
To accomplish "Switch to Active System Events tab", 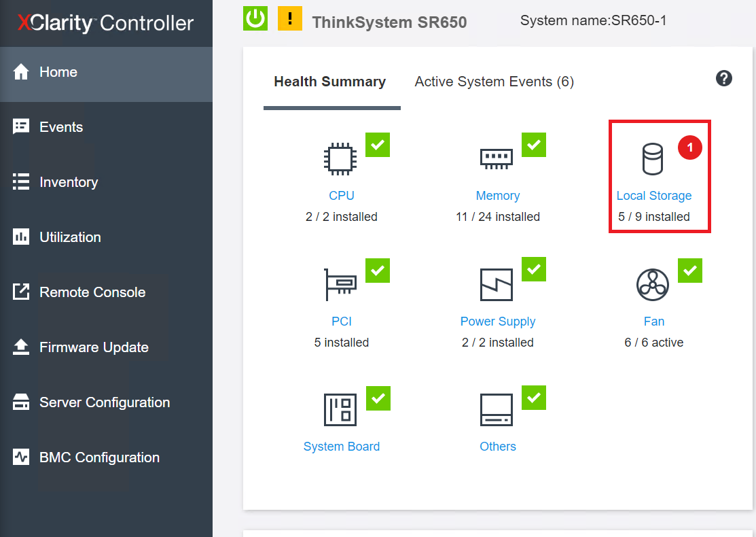I will click(x=494, y=82).
